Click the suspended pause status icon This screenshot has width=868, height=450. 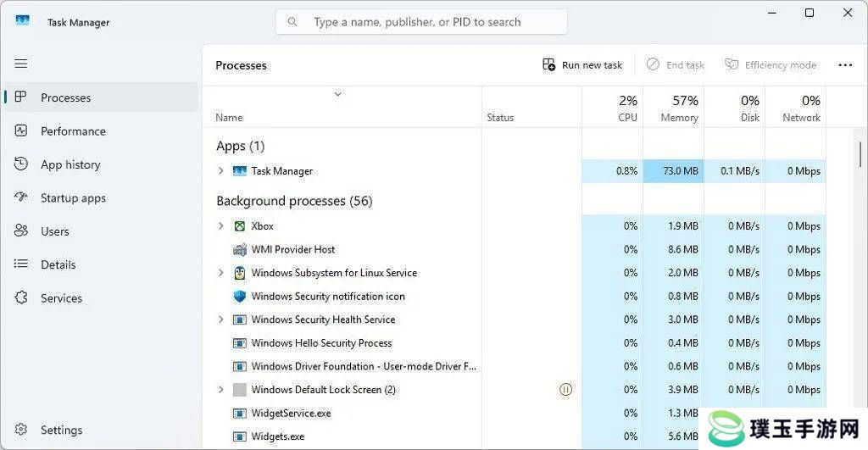click(x=565, y=390)
